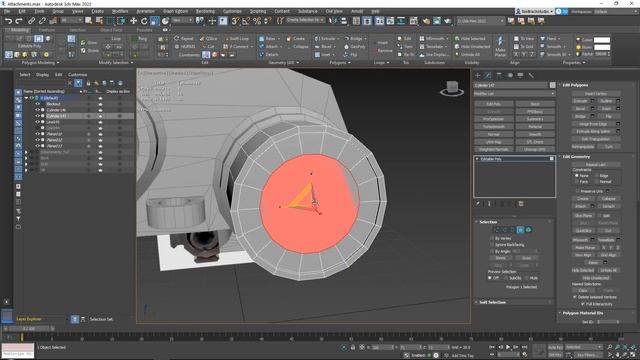Select Element sub-object level in Selection rollout

tap(529, 230)
